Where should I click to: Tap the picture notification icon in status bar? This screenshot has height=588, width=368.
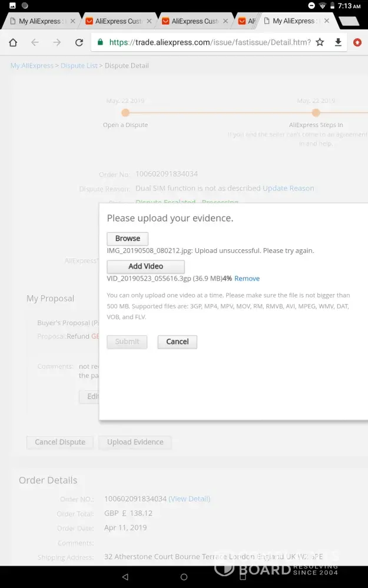(12, 6)
